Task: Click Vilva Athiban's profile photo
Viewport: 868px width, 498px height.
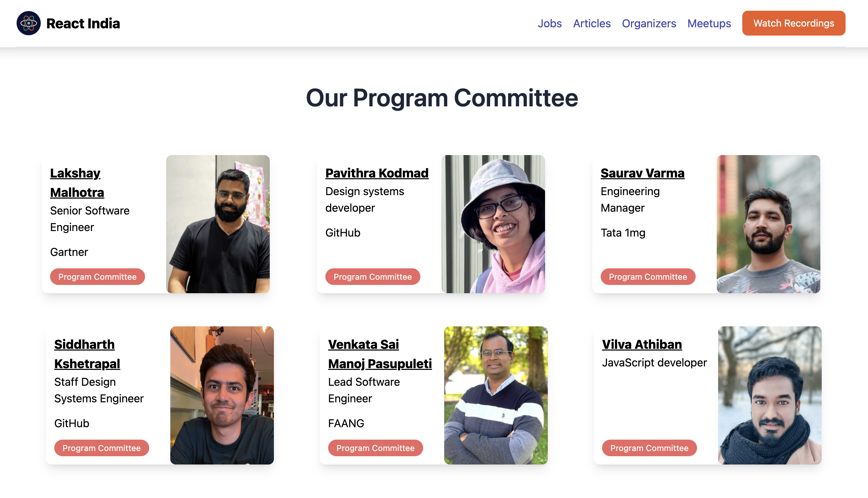Action: (770, 395)
